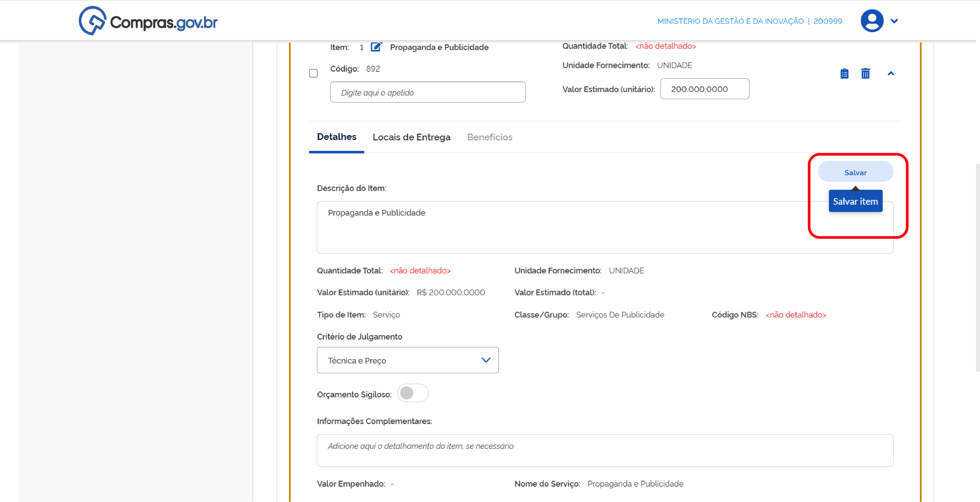980x502 pixels.
Task: Collapse the item panel with the up chevron
Action: (891, 73)
